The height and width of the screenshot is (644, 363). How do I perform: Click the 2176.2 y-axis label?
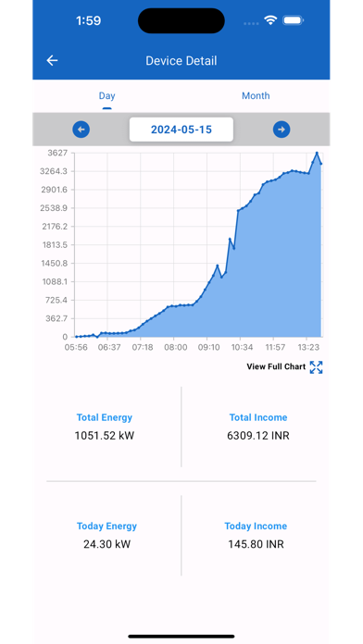coord(54,227)
